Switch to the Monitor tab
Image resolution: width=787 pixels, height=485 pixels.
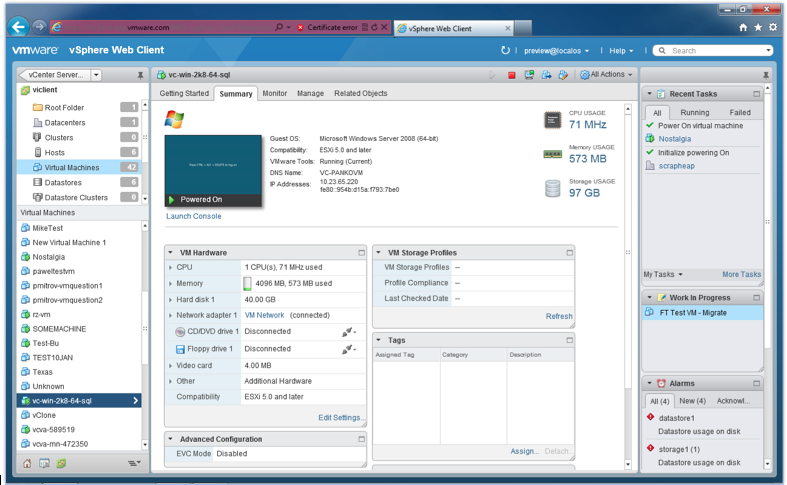point(274,93)
